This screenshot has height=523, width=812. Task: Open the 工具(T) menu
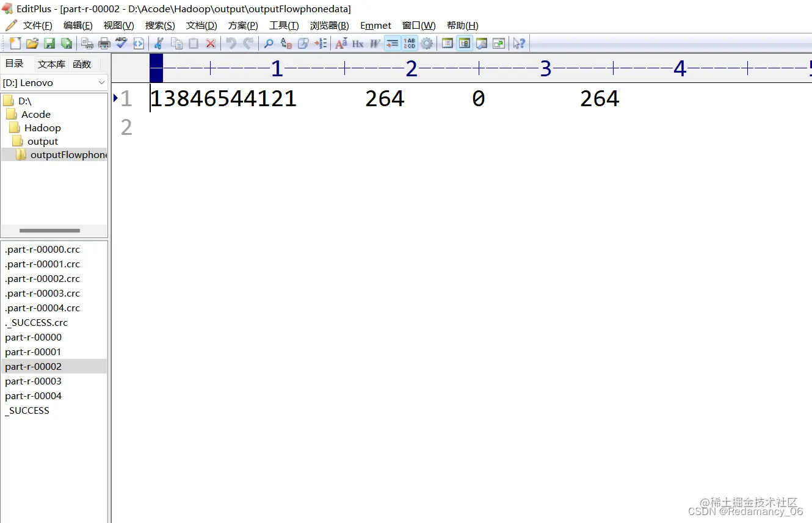(x=284, y=26)
